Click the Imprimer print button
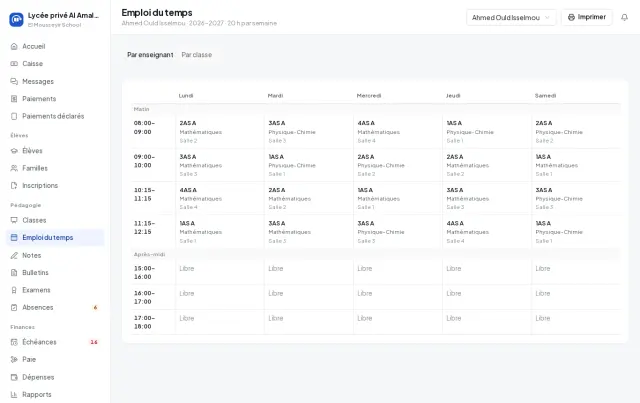The height and width of the screenshot is (403, 640). pyautogui.click(x=587, y=17)
